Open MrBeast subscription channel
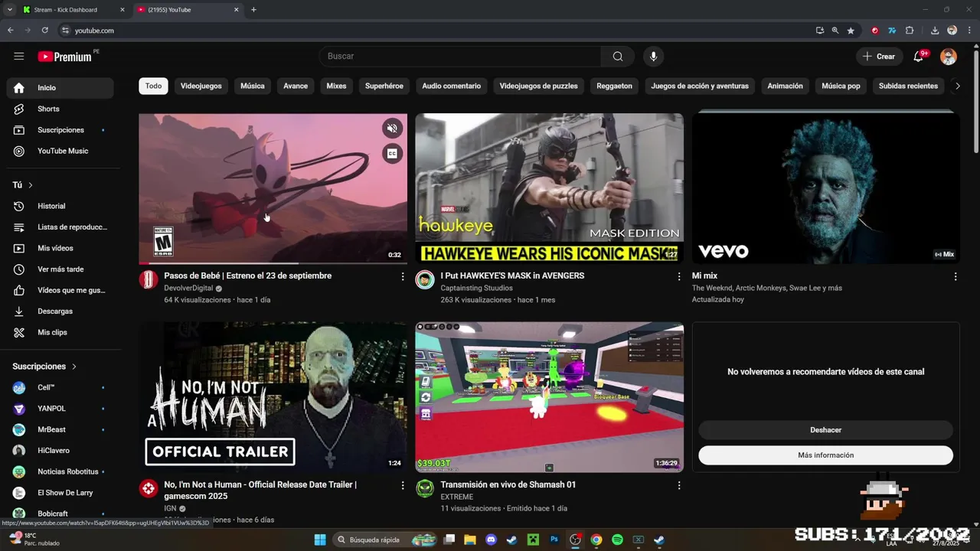980x551 pixels. (x=60, y=429)
